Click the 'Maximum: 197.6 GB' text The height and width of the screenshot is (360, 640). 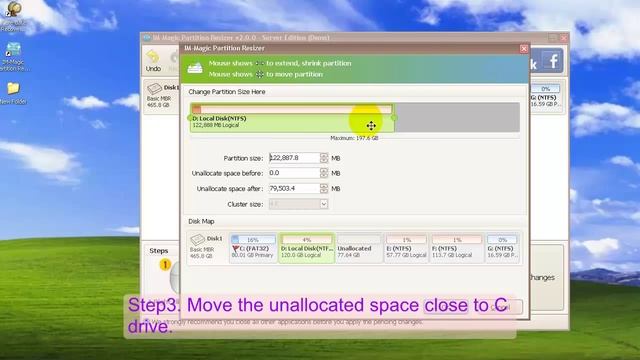tap(354, 138)
